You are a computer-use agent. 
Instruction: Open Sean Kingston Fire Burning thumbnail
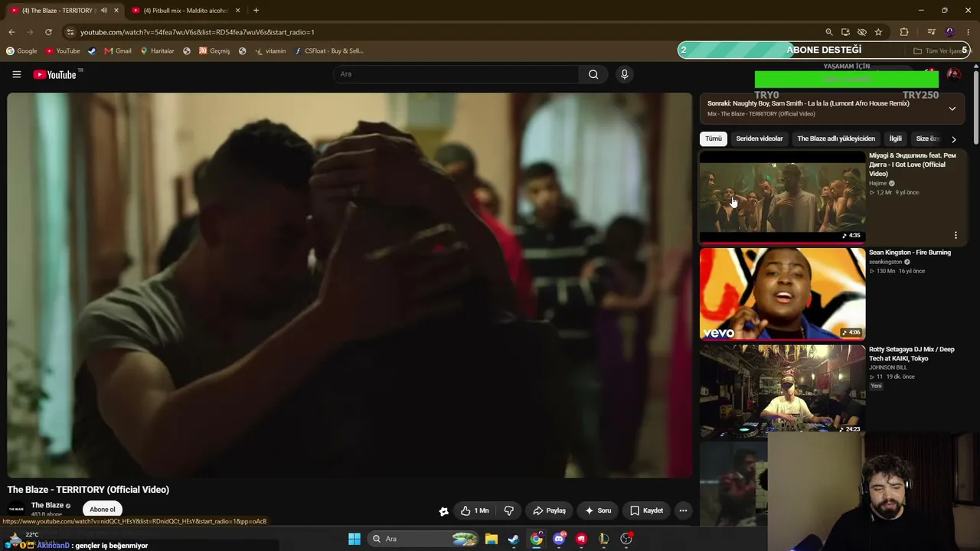click(782, 294)
